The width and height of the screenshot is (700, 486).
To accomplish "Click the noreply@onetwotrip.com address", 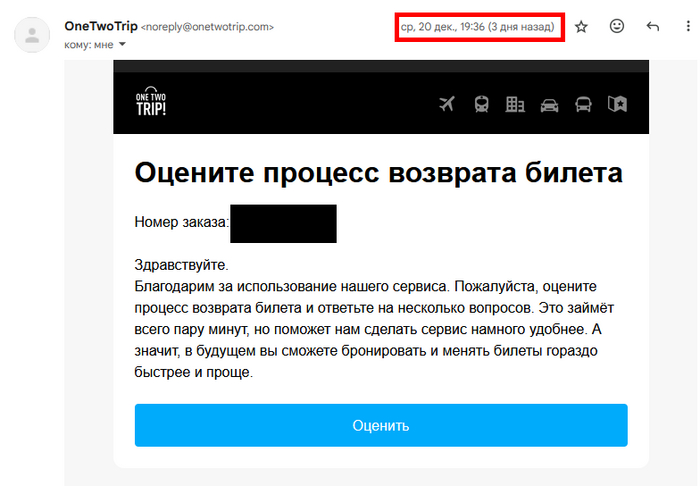I will coord(207,27).
